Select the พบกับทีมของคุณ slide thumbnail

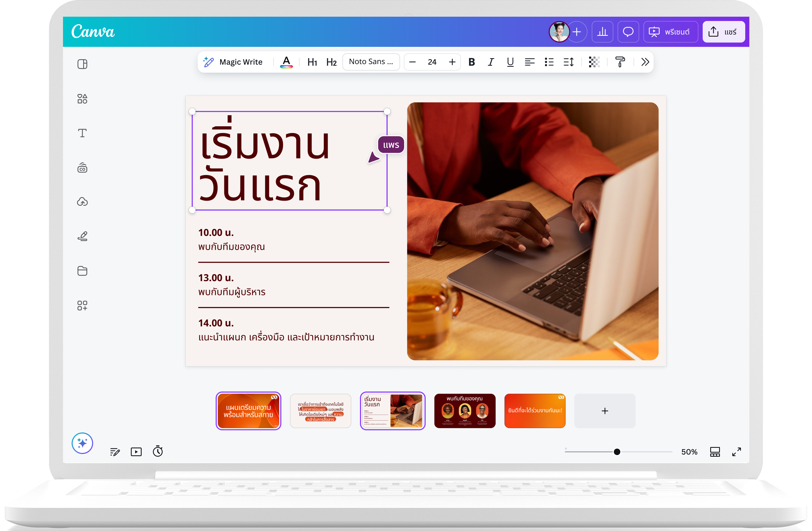click(x=465, y=411)
